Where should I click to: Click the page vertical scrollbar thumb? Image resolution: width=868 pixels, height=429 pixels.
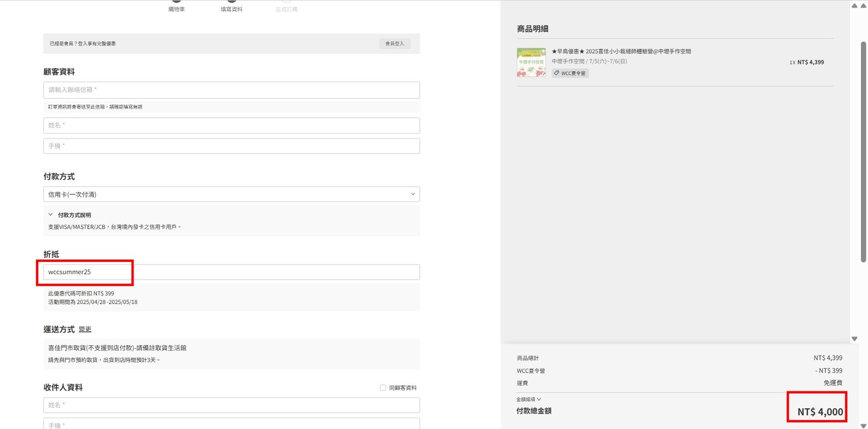click(x=863, y=152)
